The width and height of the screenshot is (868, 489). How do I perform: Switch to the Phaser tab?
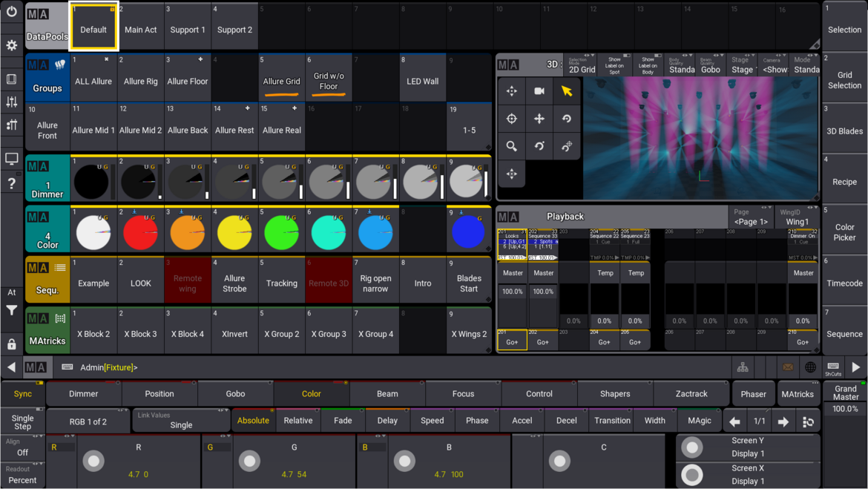point(754,393)
